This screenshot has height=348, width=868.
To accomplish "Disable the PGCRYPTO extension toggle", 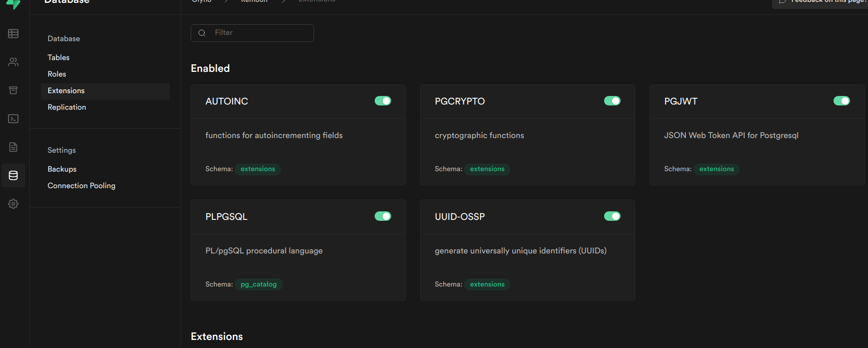I will [612, 101].
